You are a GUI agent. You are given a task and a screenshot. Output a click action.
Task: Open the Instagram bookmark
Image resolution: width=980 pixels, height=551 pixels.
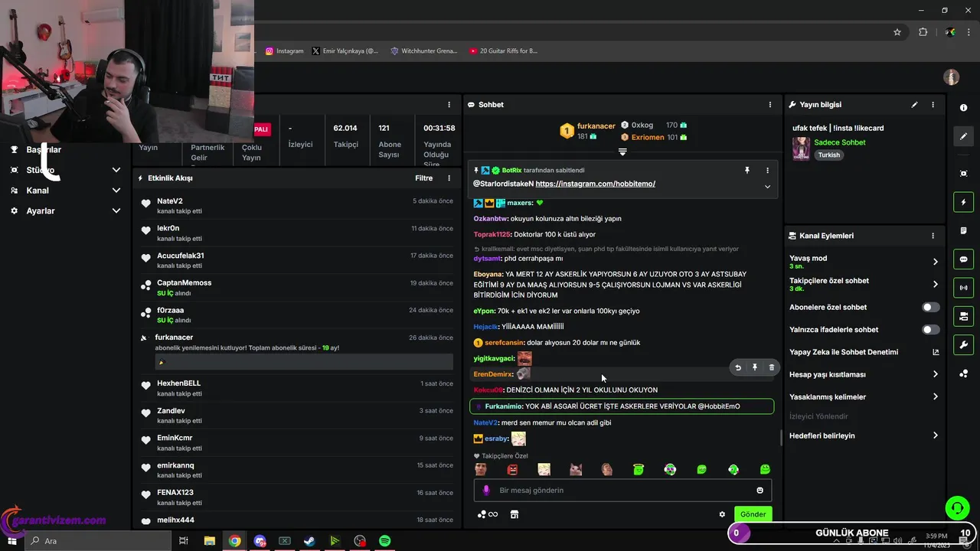click(x=285, y=51)
